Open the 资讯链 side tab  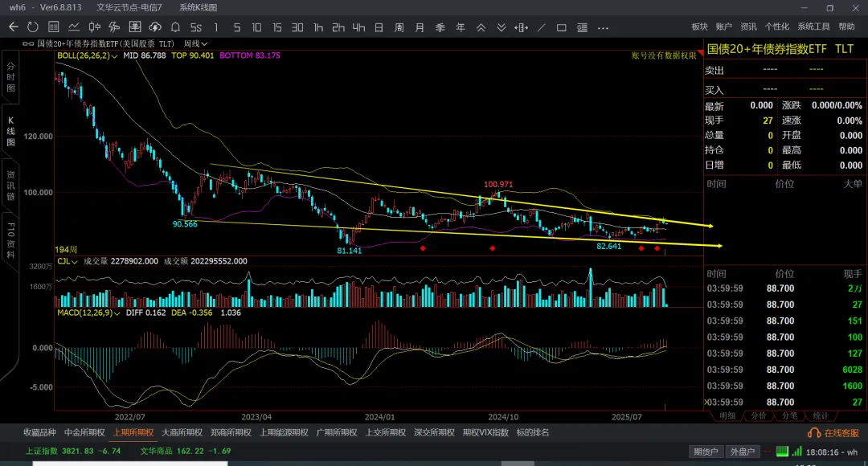10,186
